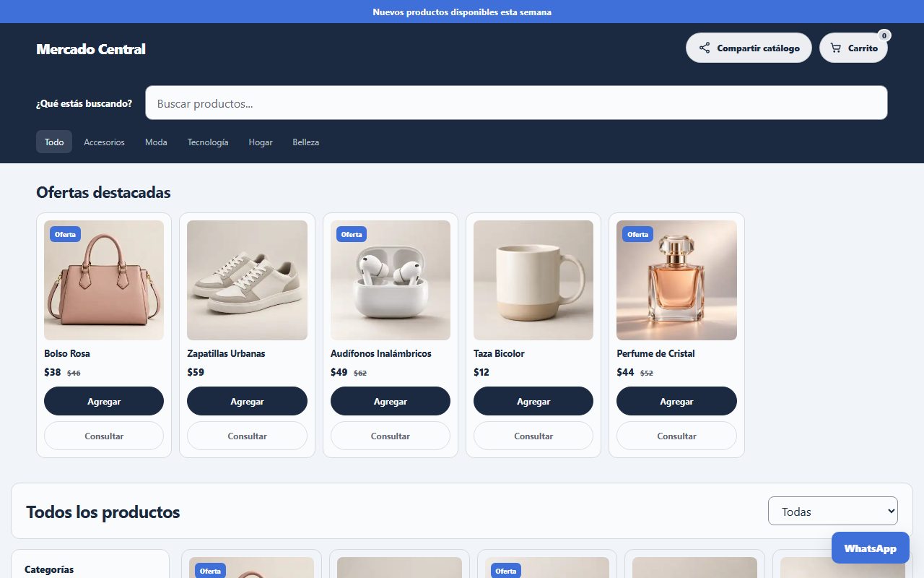Click the Perfume de Cristal product title
The image size is (924, 578).
[655, 353]
